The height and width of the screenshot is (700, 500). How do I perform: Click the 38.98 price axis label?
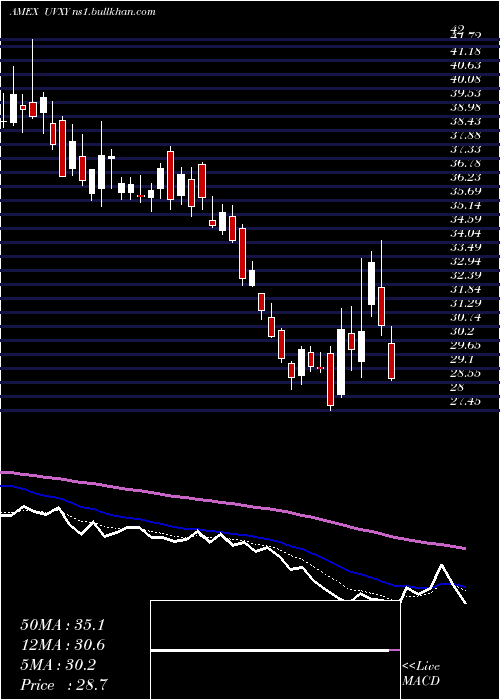pyautogui.click(x=467, y=107)
